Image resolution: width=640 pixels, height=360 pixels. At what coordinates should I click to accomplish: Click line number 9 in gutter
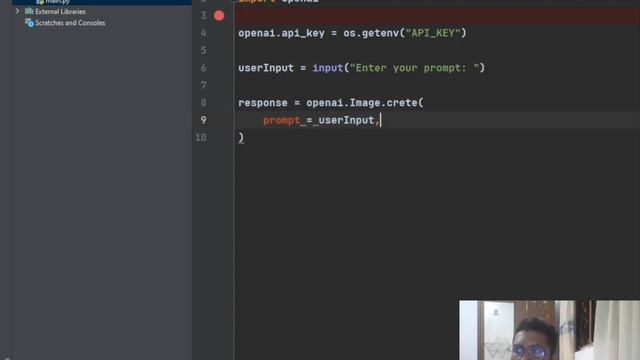pyautogui.click(x=203, y=120)
